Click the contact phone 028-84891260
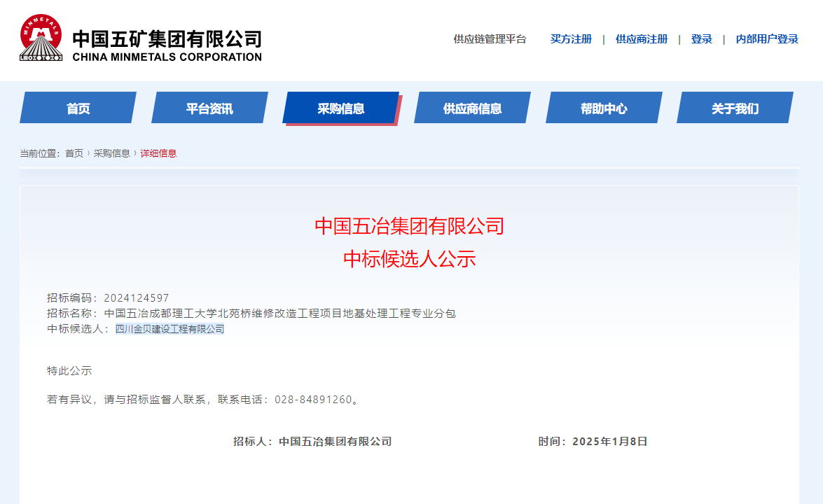The width and height of the screenshot is (823, 504). pyautogui.click(x=313, y=400)
